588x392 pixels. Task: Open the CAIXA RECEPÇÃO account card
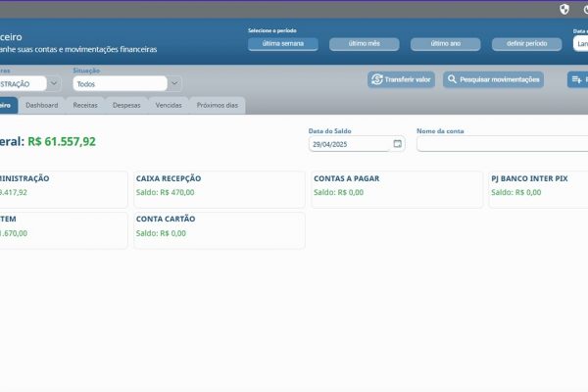[219, 189]
